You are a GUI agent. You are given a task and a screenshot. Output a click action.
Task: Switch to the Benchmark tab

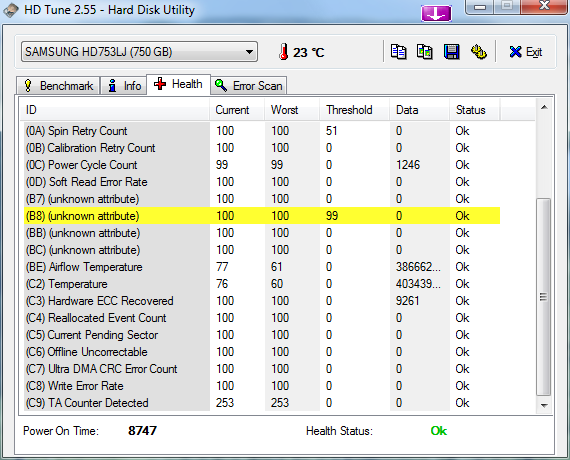click(x=58, y=86)
